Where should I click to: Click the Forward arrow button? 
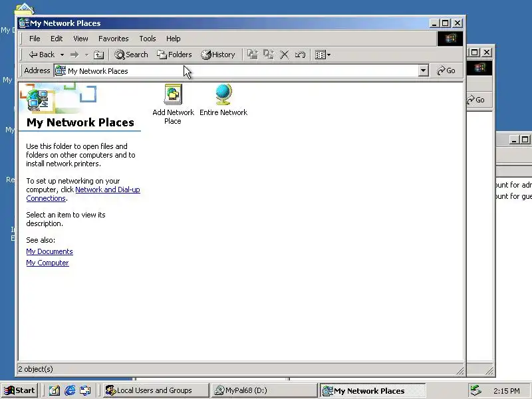coord(74,55)
